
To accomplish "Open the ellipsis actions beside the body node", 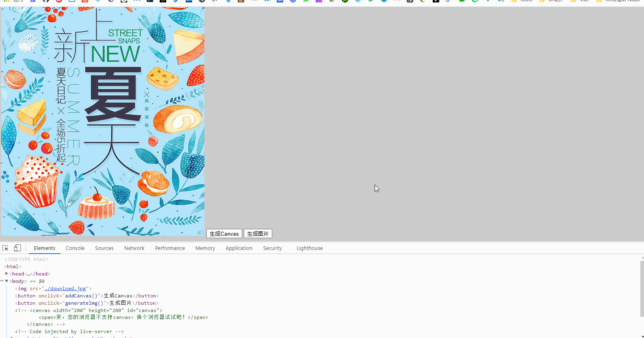I will point(2,281).
